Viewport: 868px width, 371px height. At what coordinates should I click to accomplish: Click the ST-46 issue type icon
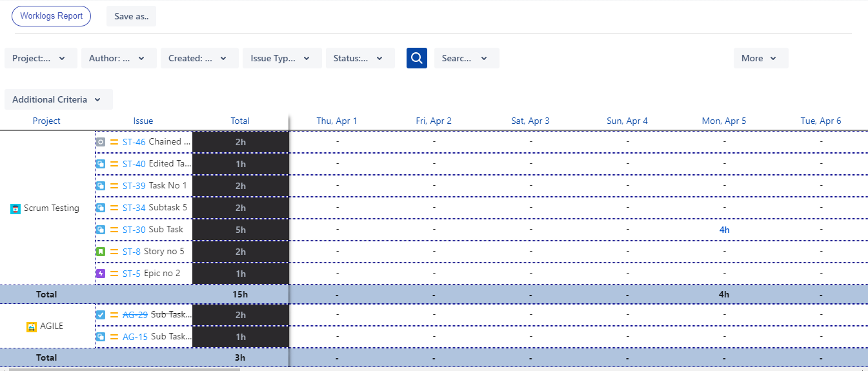pyautogui.click(x=101, y=142)
